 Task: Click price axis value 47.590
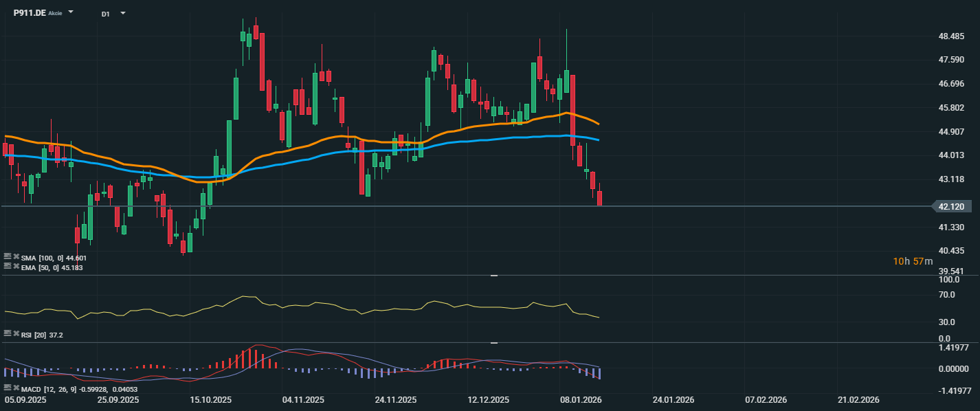951,60
